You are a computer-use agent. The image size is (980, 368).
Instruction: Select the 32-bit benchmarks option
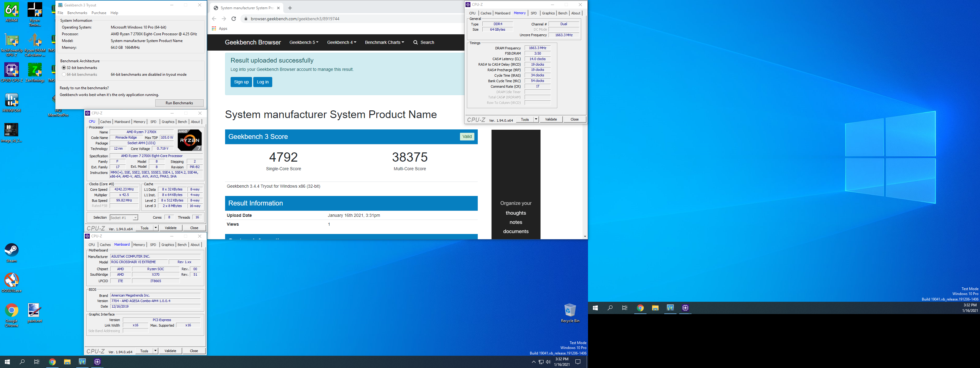point(80,68)
